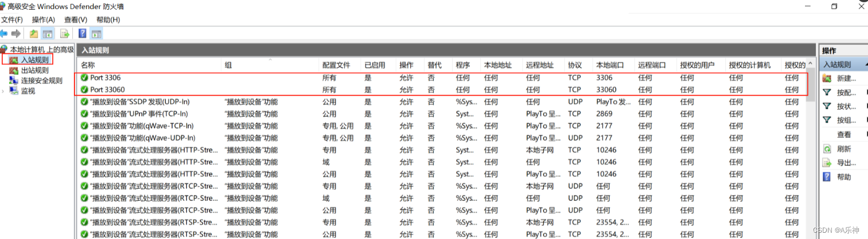Sort by the 已启用 column header
This screenshot has height=239, width=868.
coord(378,65)
